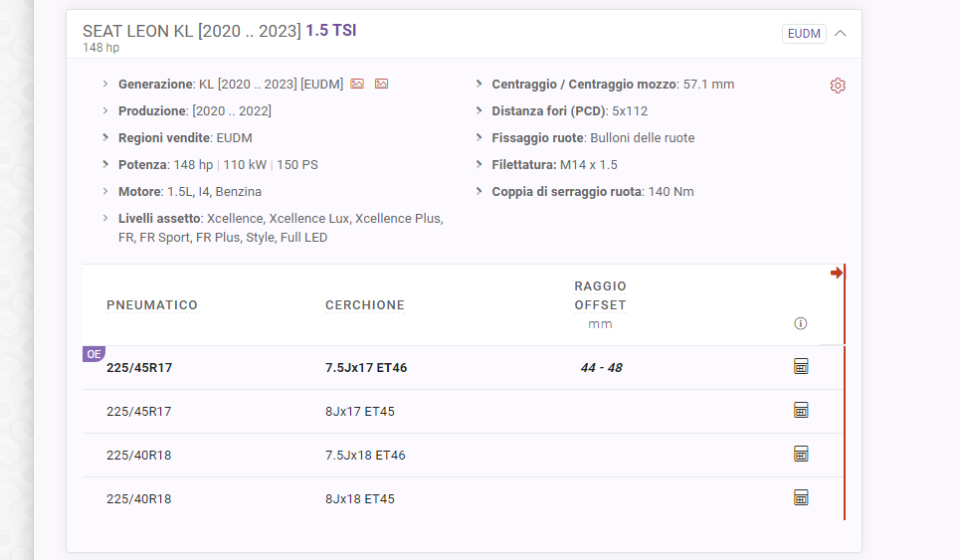
Task: Open calculator for 7.5Jx18 ET46 row
Action: [801, 455]
